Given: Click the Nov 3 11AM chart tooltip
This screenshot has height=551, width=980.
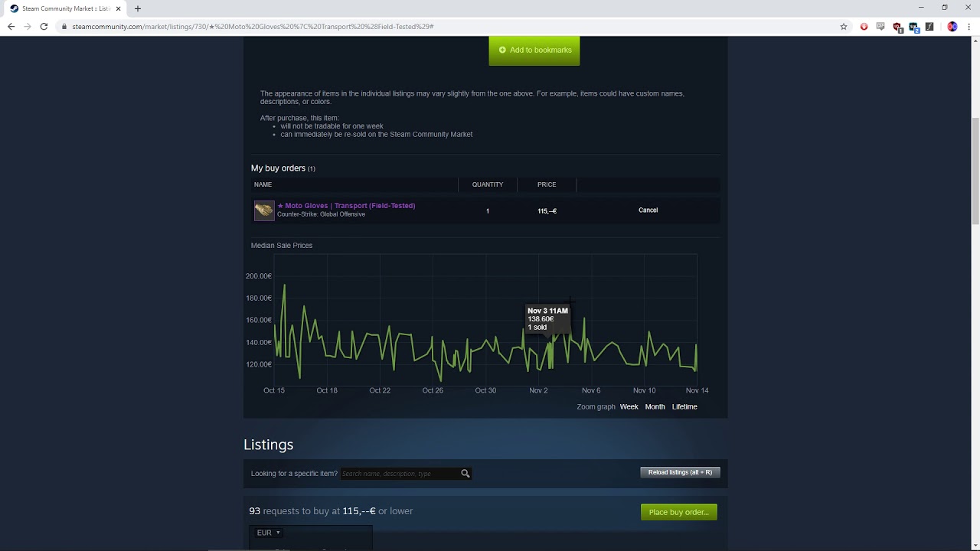Looking at the screenshot, I should (x=547, y=319).
